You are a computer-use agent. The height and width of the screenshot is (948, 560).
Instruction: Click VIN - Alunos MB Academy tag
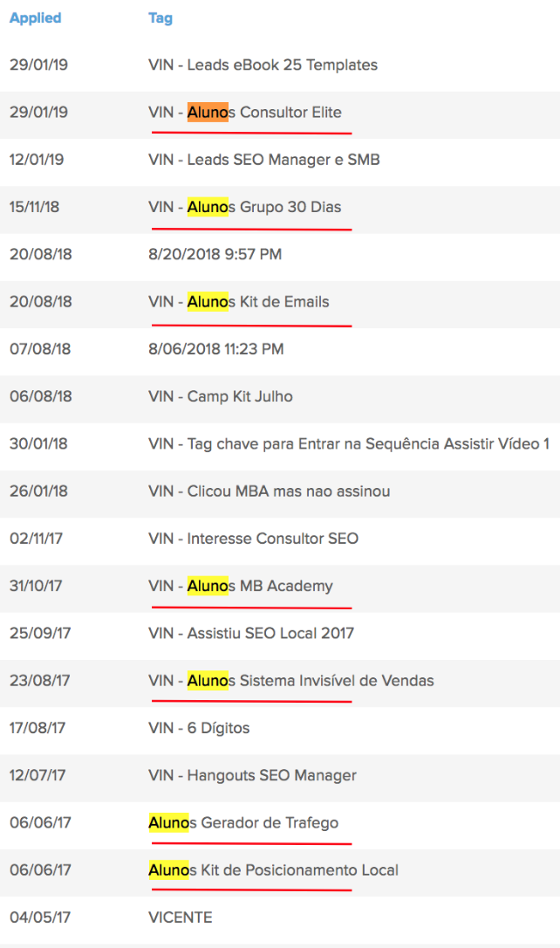tap(241, 586)
